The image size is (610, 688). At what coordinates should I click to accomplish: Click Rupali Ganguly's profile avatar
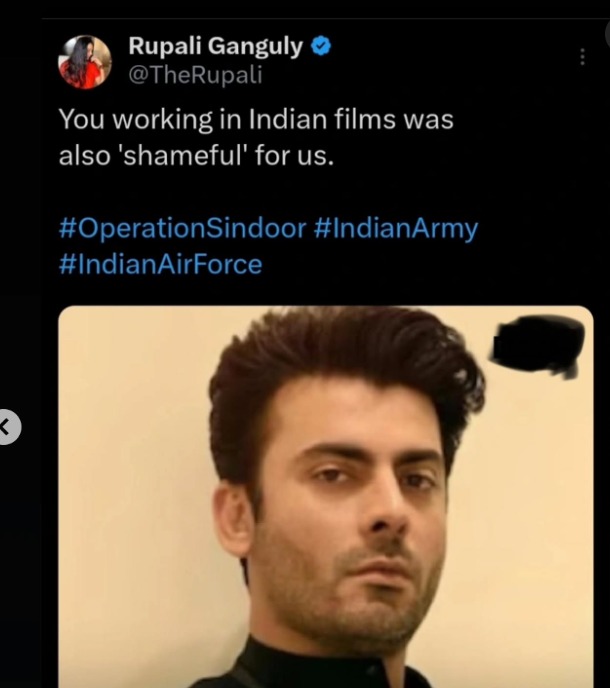(x=84, y=61)
